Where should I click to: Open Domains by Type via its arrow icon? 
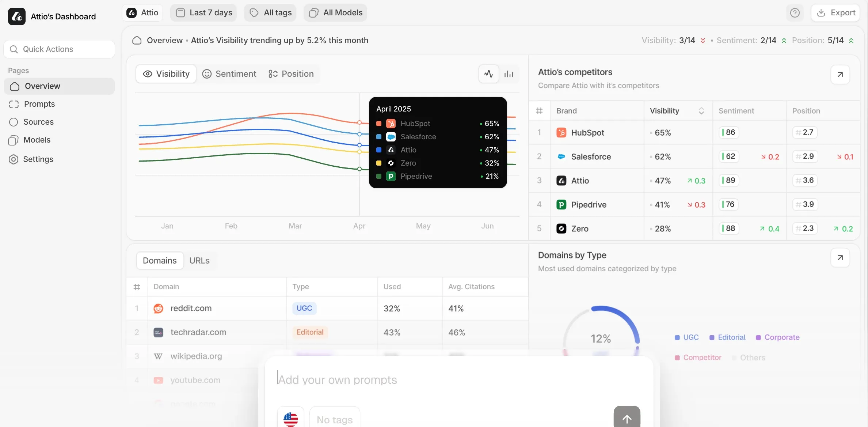coord(840,258)
